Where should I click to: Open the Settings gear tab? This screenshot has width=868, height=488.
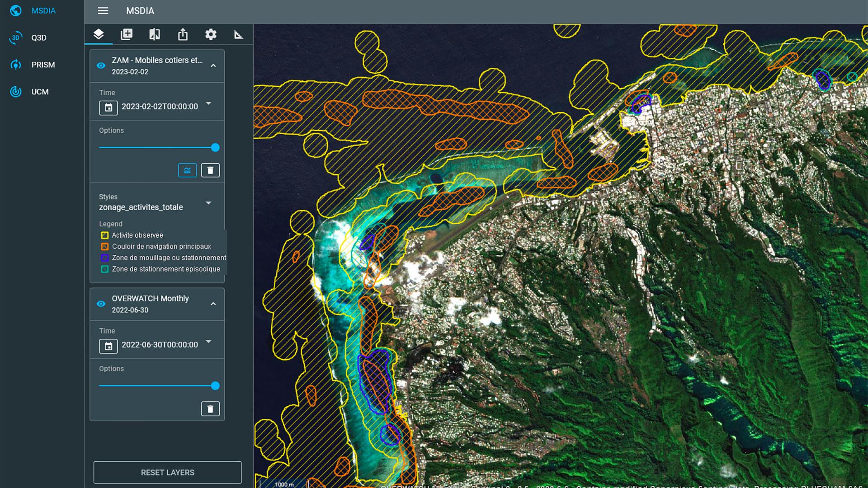211,34
